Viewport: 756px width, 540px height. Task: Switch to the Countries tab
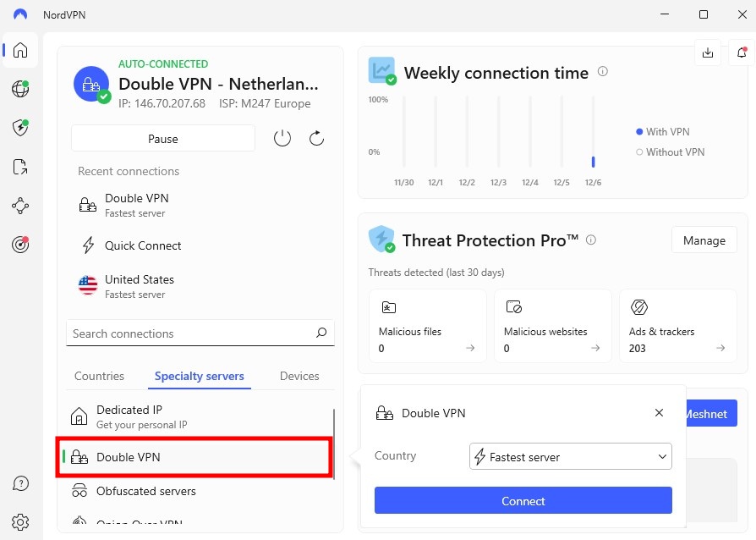point(99,376)
